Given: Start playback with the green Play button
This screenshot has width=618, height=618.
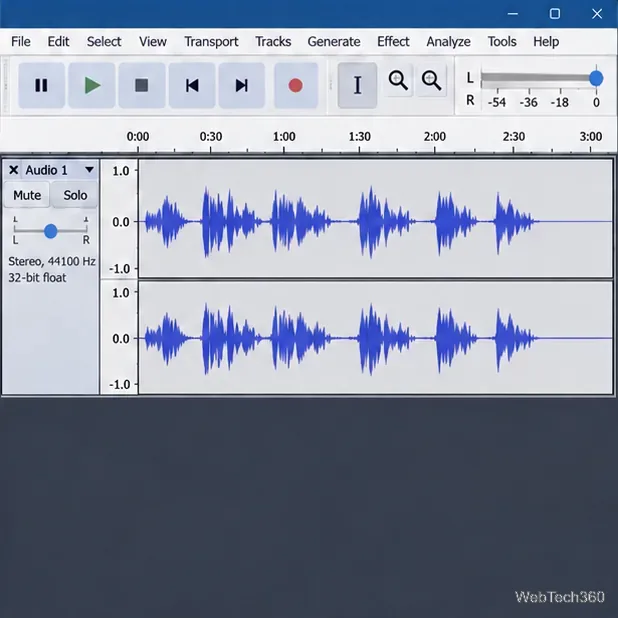Looking at the screenshot, I should click(92, 85).
